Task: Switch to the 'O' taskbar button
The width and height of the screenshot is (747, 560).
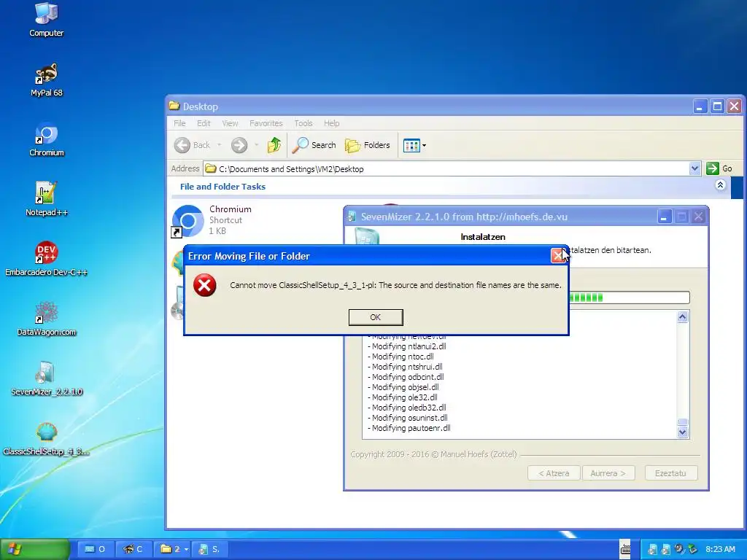Action: tap(95, 549)
